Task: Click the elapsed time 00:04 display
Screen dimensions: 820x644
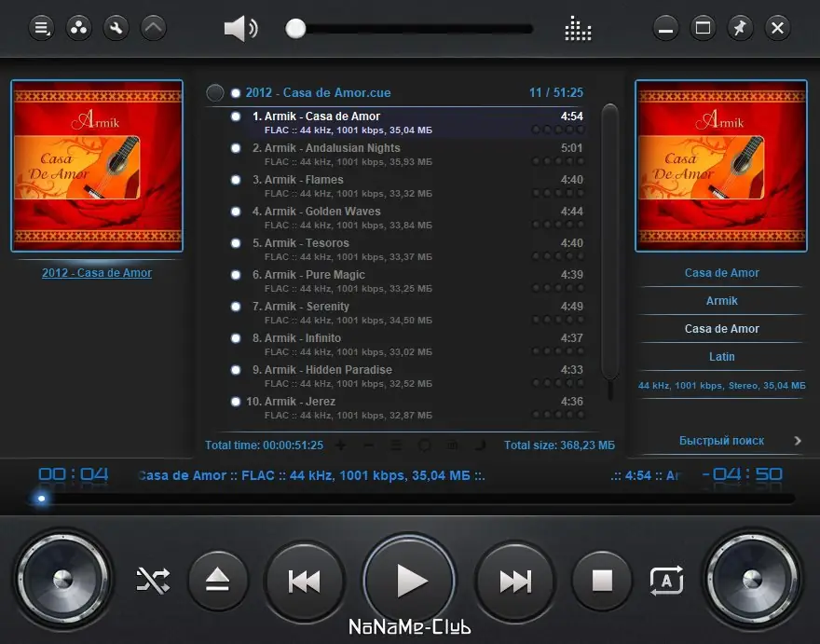Action: click(x=74, y=474)
